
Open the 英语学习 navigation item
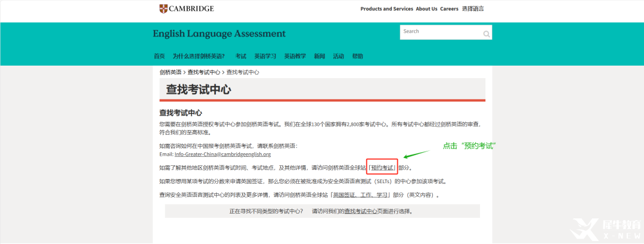pyautogui.click(x=265, y=56)
